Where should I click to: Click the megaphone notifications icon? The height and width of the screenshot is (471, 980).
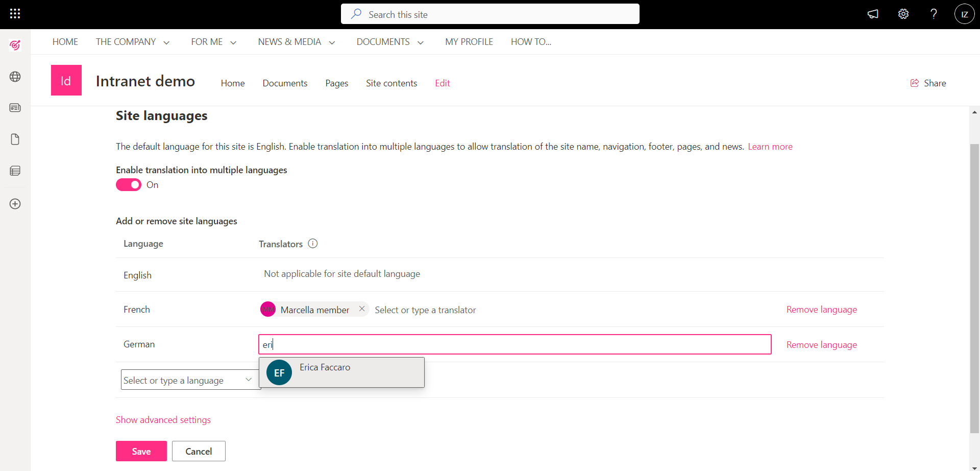coord(873,14)
